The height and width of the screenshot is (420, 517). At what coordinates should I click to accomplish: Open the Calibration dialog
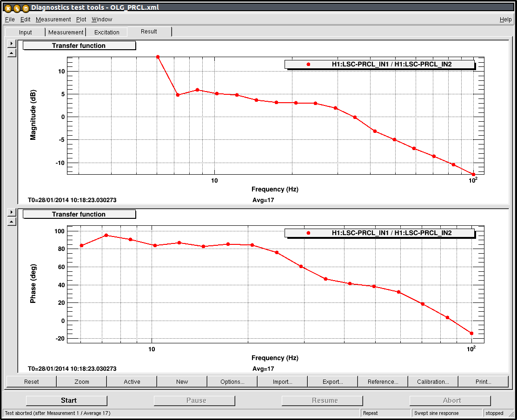coord(433,381)
